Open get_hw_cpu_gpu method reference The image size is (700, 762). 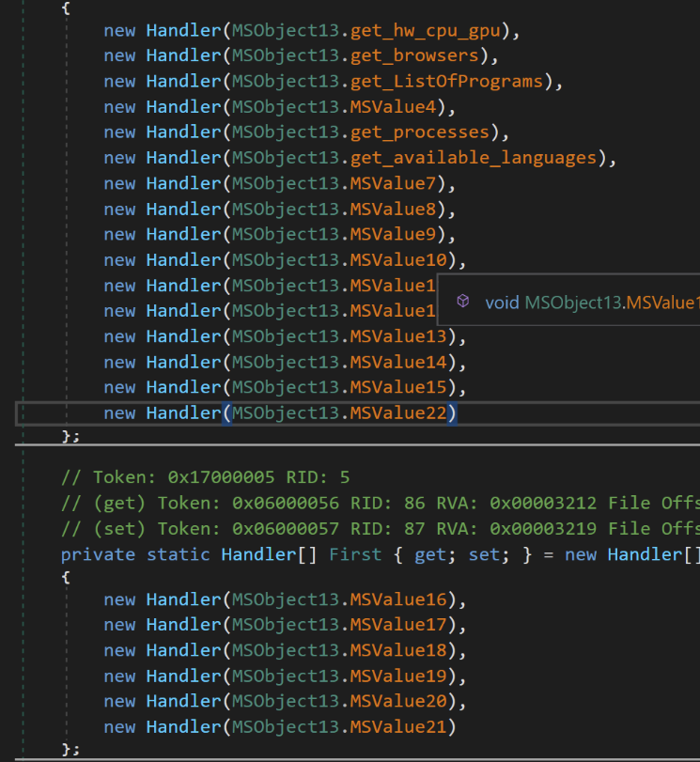426,31
